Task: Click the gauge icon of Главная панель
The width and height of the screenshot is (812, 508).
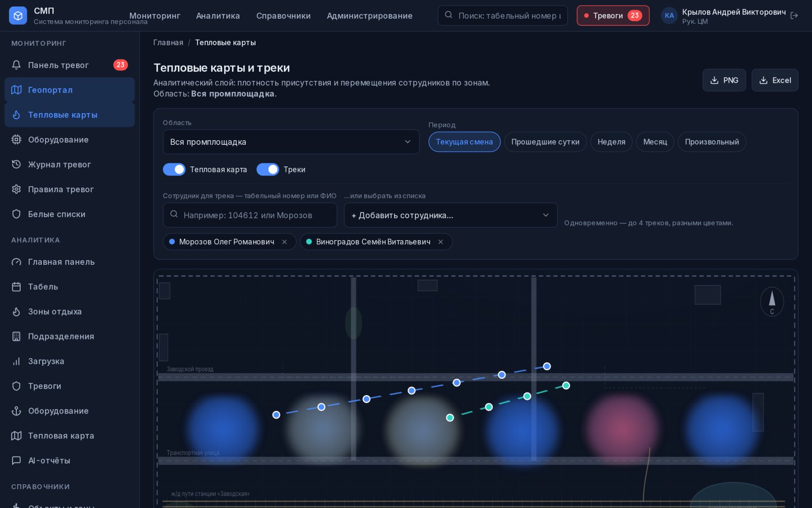Action: [16, 262]
